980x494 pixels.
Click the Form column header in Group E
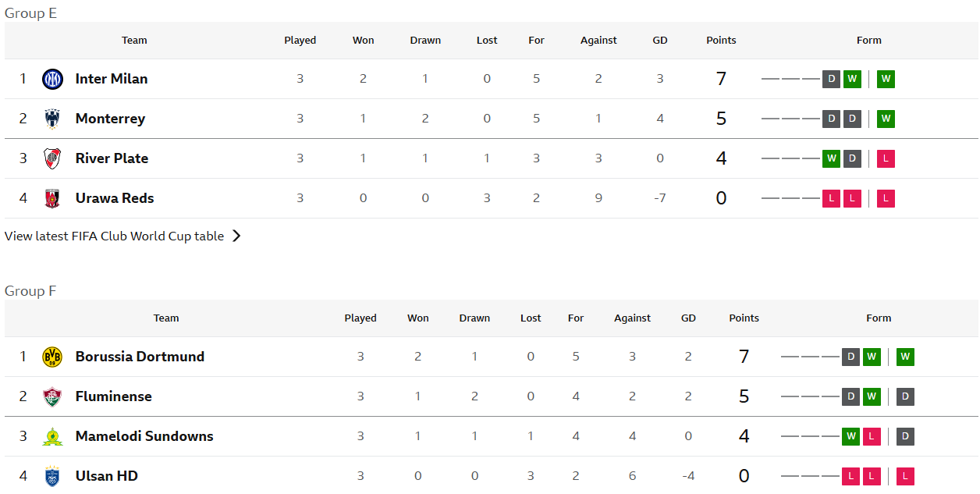[868, 41]
